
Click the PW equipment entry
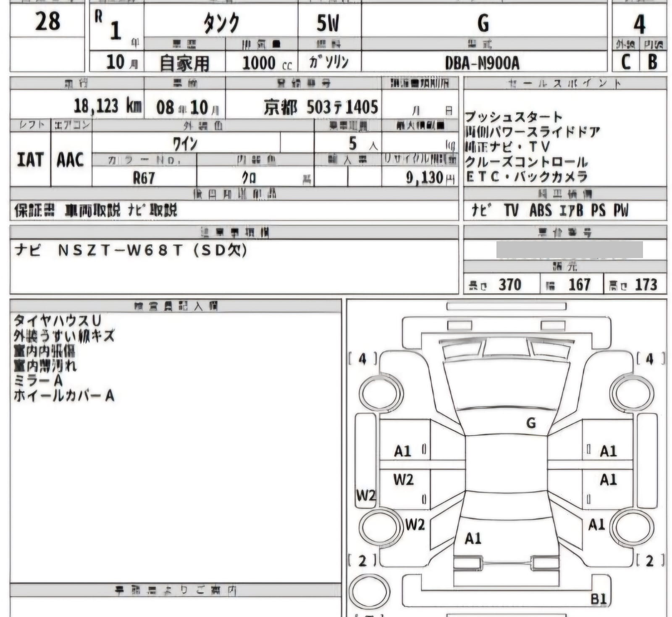pyautogui.click(x=621, y=210)
